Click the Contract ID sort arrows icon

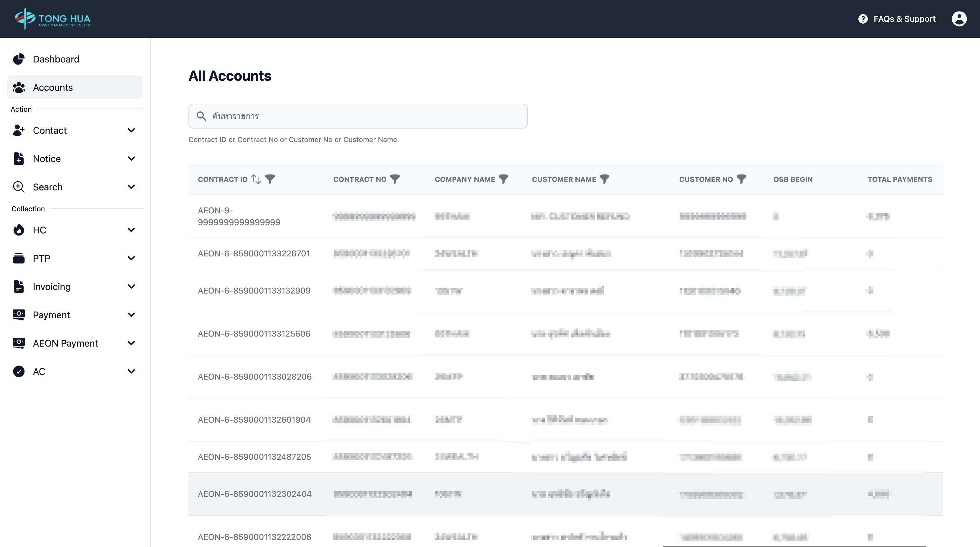[256, 179]
